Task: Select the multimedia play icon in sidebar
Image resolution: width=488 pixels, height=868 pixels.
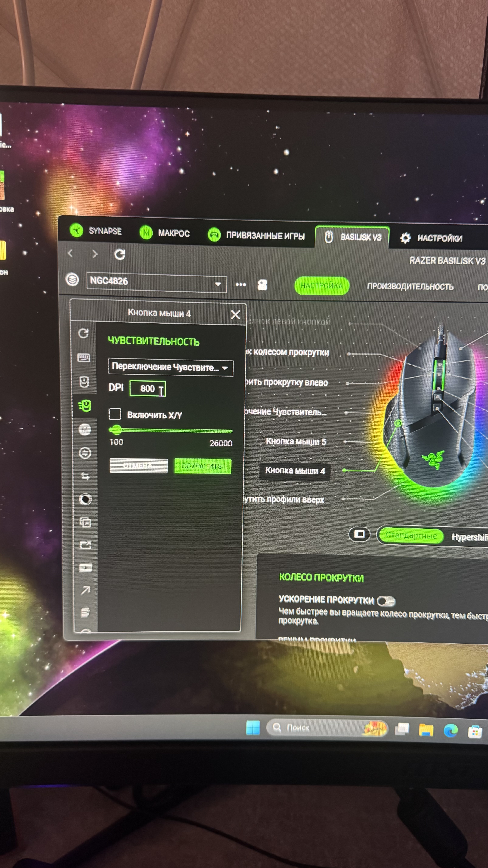Action: [85, 568]
